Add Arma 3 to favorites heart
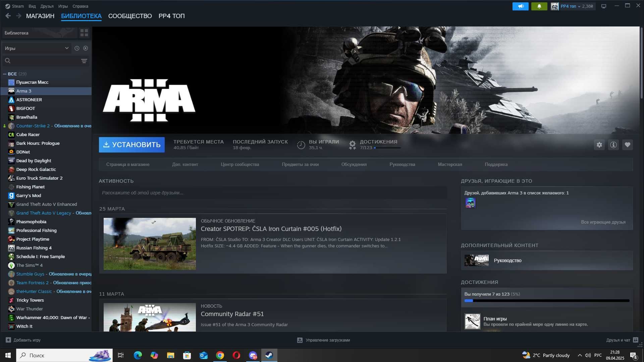This screenshot has height=362, width=644. (628, 145)
